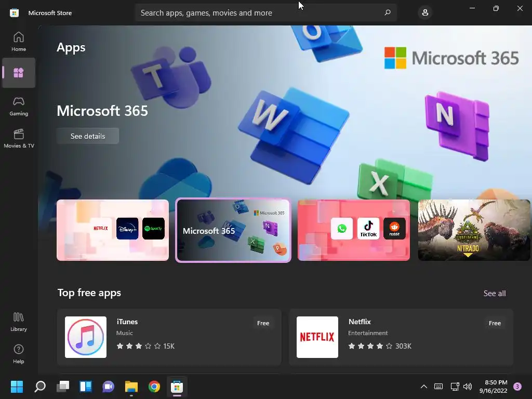The image size is (532, 399).
Task: Open the Netflix app icon
Action: tap(317, 337)
